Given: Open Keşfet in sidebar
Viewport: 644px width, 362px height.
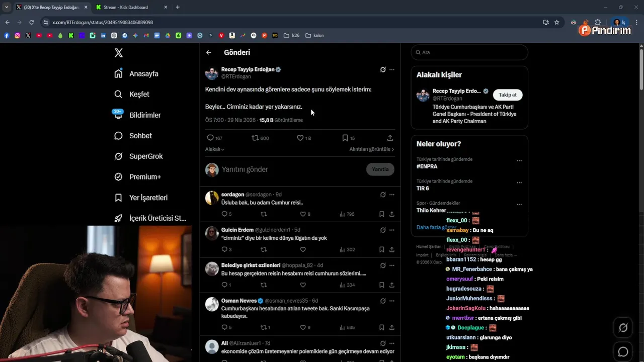Looking at the screenshot, I should point(132,94).
